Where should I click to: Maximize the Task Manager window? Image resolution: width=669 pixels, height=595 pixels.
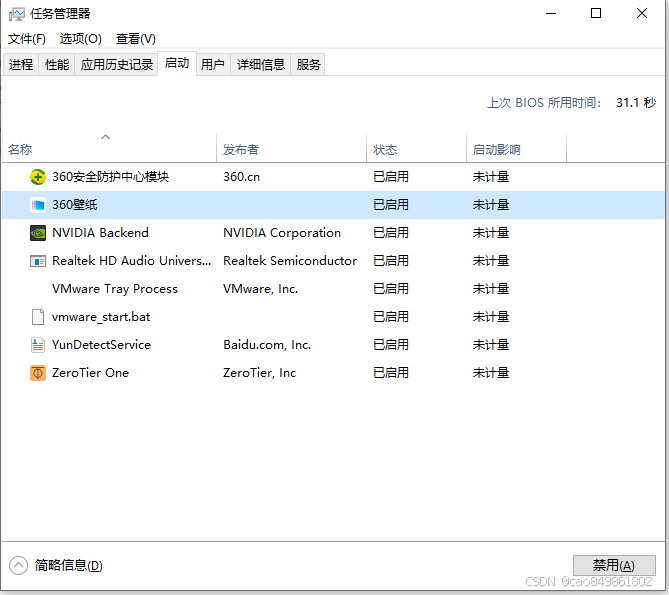tap(596, 14)
